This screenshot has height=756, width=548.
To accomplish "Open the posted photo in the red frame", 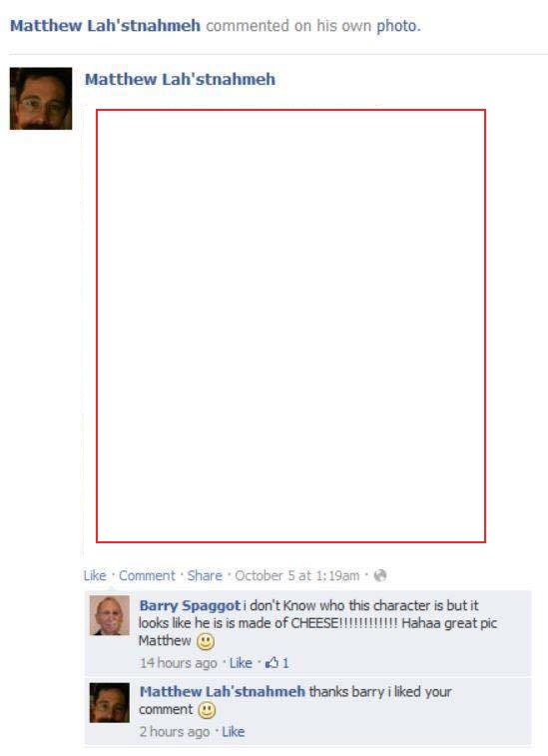I will click(x=290, y=326).
